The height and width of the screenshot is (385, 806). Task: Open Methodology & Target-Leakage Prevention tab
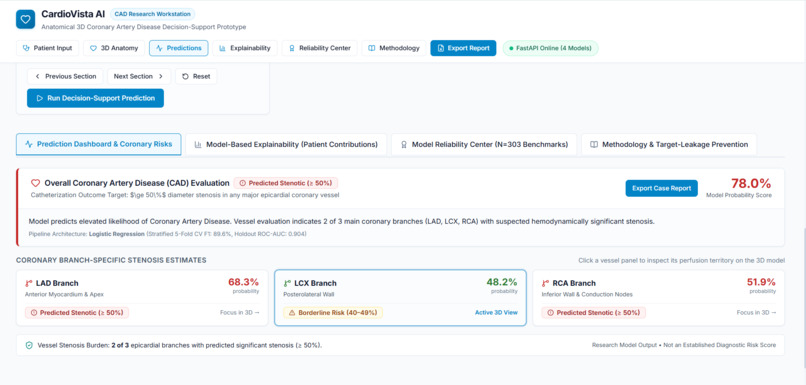pyautogui.click(x=669, y=144)
